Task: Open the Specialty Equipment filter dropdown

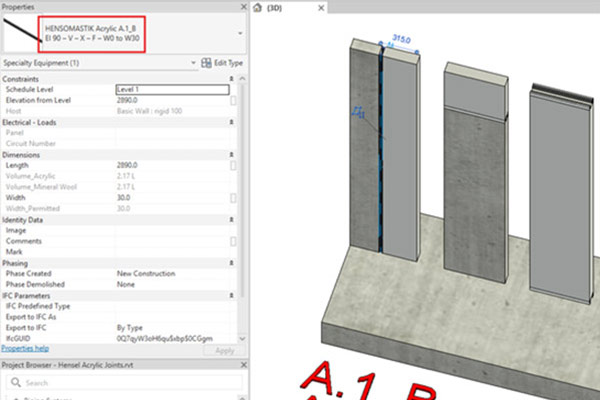Action: pos(192,63)
